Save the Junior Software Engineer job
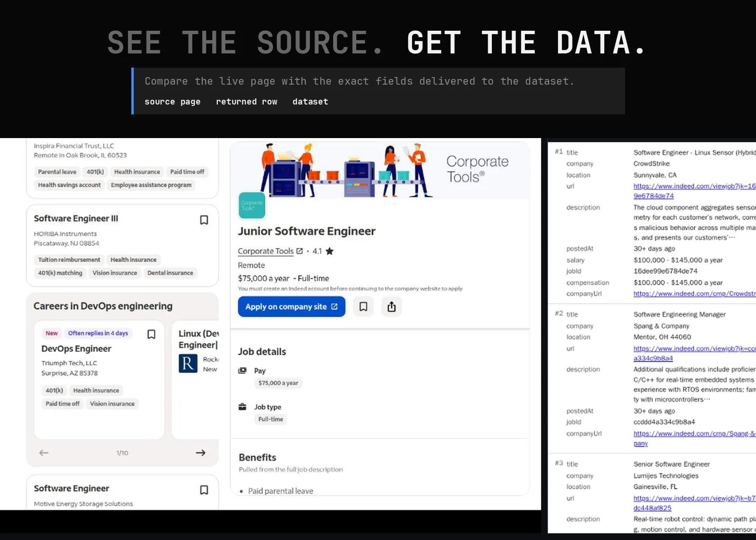This screenshot has height=540, width=756. (x=363, y=306)
